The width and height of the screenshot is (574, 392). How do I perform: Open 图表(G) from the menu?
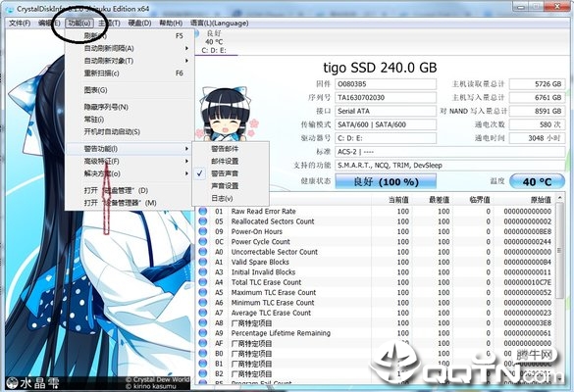click(x=130, y=90)
